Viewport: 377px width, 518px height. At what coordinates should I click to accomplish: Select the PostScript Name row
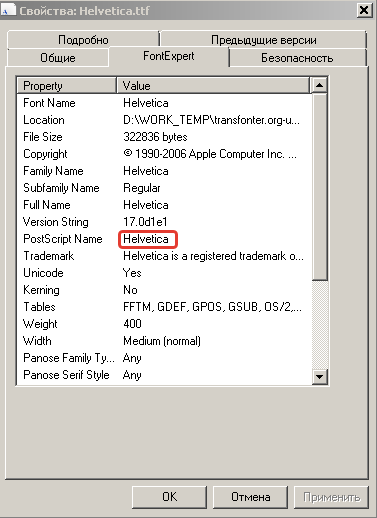coord(164,239)
